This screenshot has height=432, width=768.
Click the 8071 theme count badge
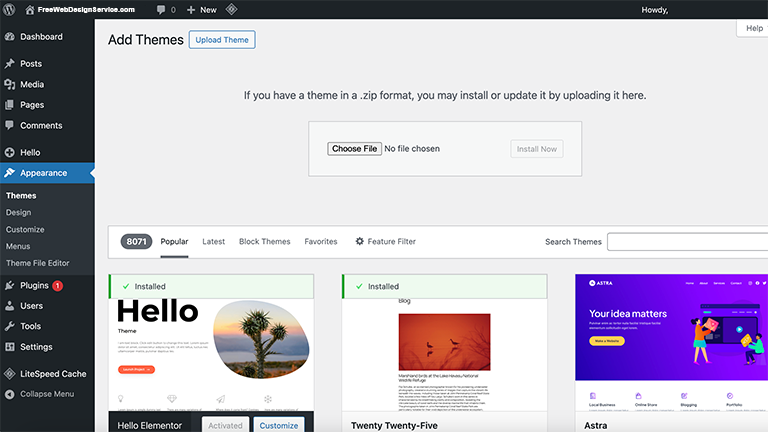tap(136, 241)
